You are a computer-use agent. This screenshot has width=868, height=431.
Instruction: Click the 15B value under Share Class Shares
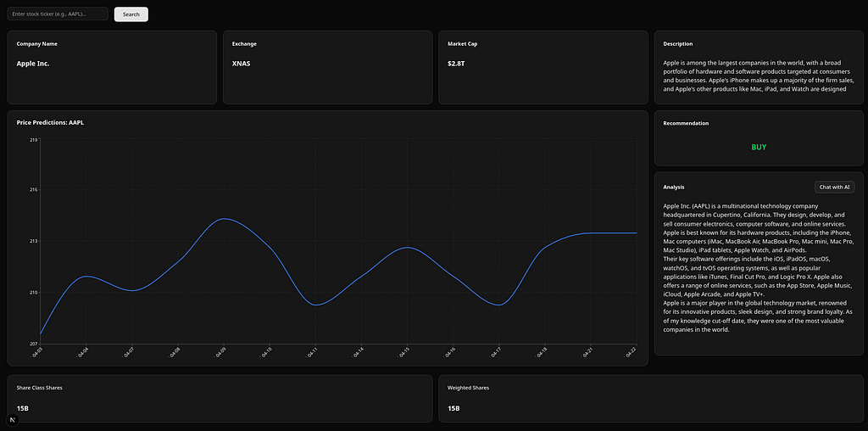[x=23, y=408]
